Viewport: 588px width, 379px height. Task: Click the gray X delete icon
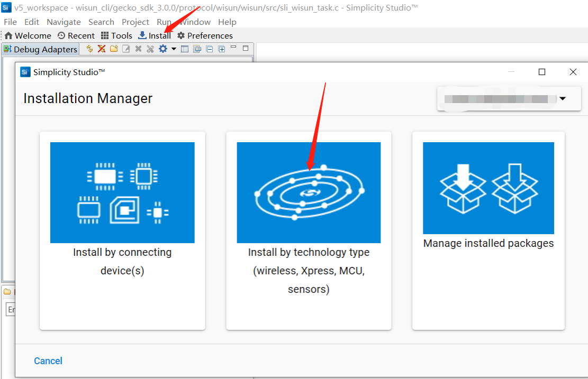click(138, 49)
